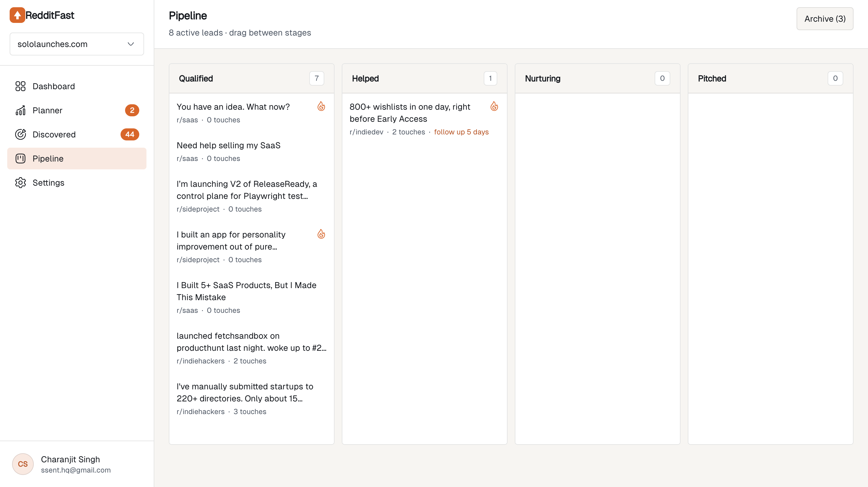Click '3 touches' on directories card
The width and height of the screenshot is (868, 487).
click(250, 412)
